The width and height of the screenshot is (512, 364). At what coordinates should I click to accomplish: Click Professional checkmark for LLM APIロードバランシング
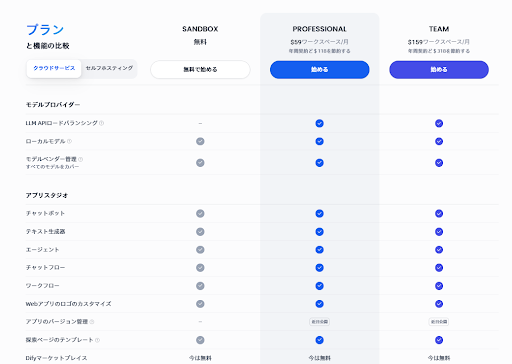[x=319, y=123]
